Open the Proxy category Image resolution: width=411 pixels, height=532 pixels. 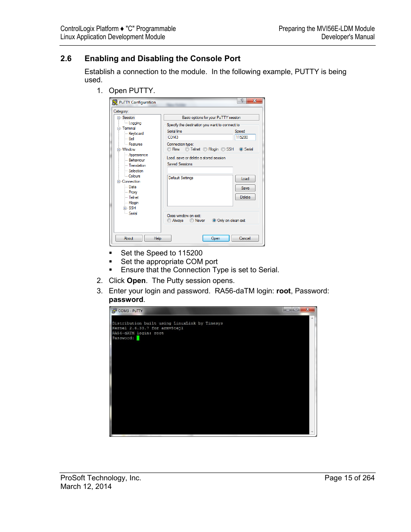(133, 192)
